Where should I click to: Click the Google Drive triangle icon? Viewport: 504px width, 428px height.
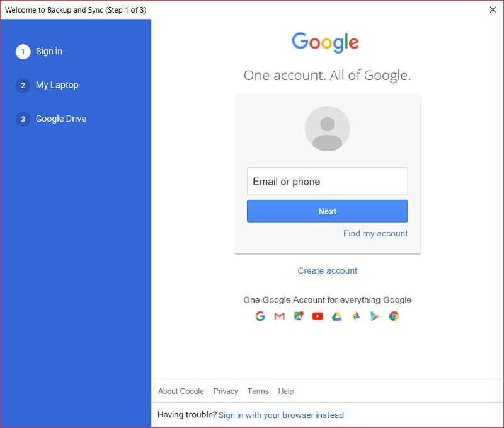pos(337,316)
